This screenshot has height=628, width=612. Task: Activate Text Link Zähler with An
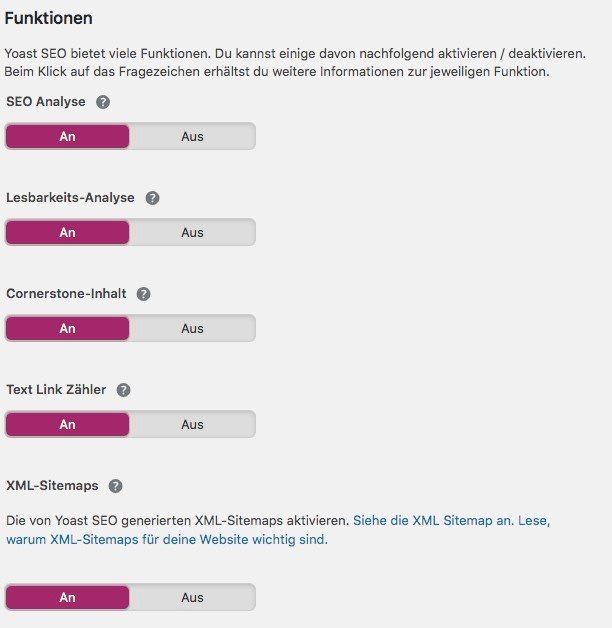(x=68, y=424)
